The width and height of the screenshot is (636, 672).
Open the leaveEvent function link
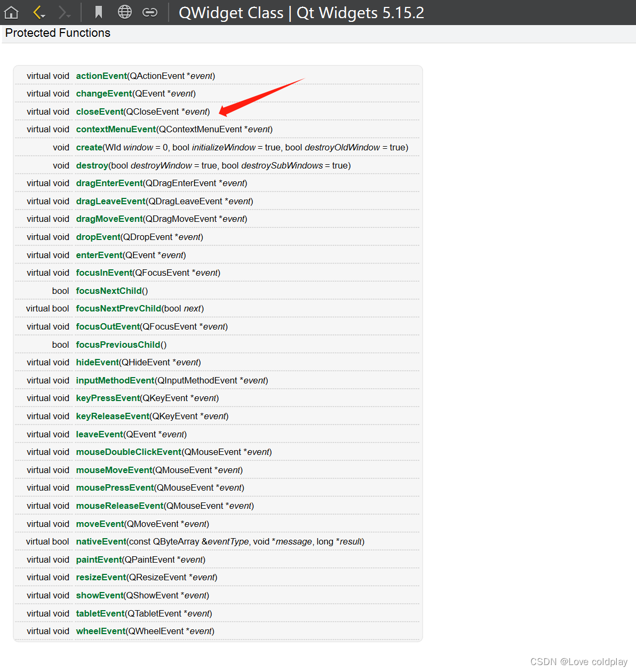[100, 434]
